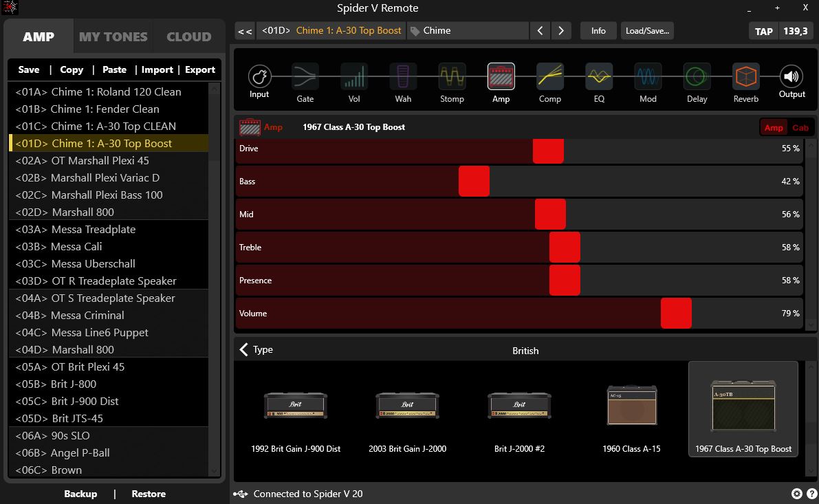Switch to Amp view toggle
The image size is (819, 504).
point(774,128)
